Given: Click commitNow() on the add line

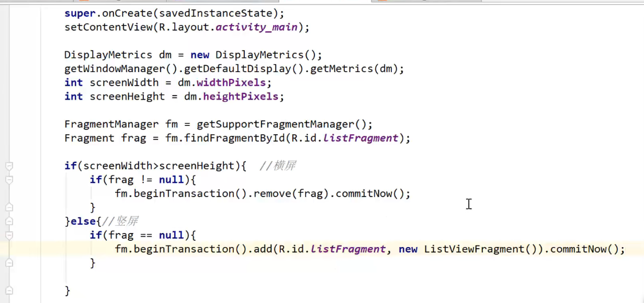Looking at the screenshot, I should 581,249.
